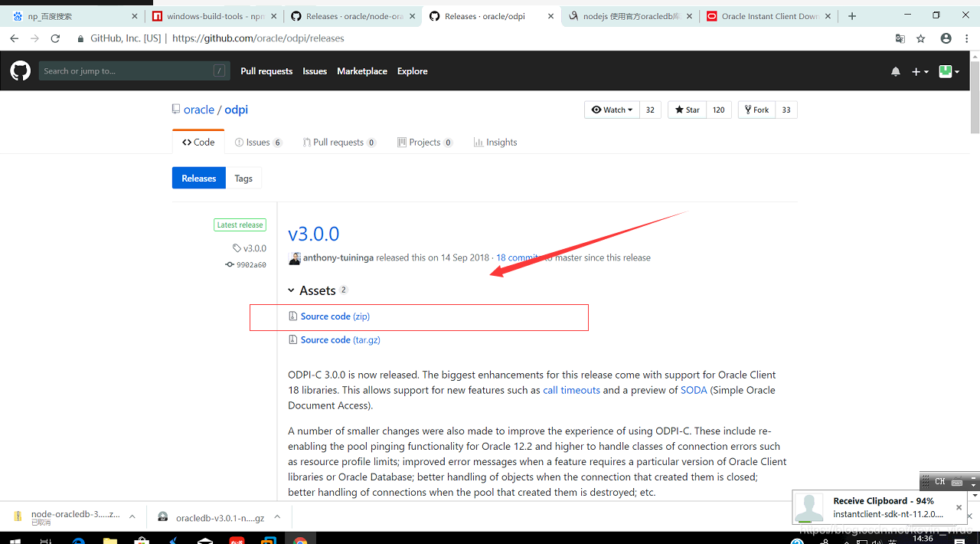980x544 pixels.
Task: Open the user avatar menu
Action: (x=949, y=71)
